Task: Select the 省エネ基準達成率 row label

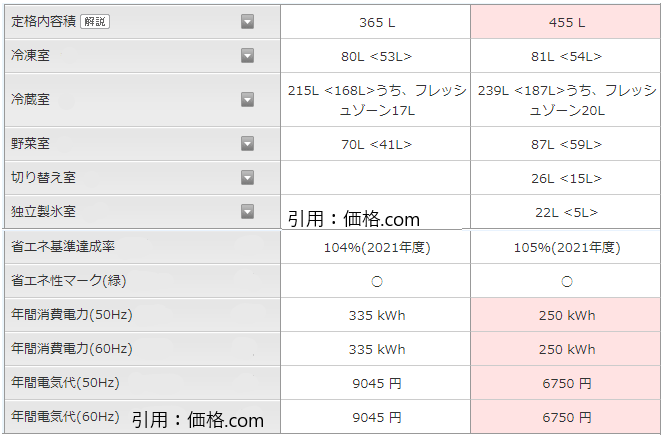Action: point(62,247)
